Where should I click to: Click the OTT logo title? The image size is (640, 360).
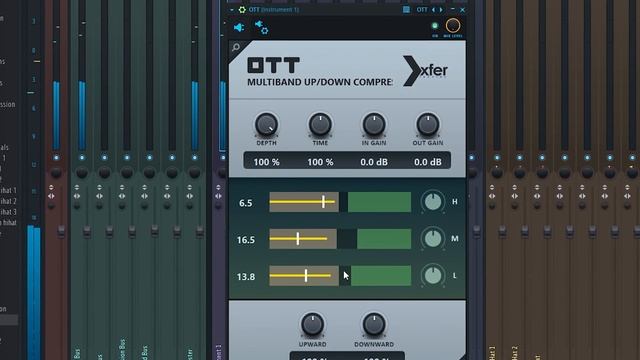tap(273, 65)
